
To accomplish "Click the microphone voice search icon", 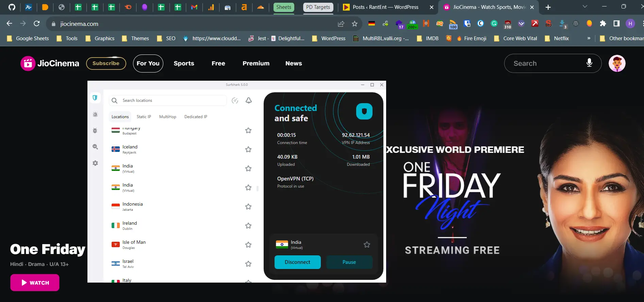I will point(590,63).
